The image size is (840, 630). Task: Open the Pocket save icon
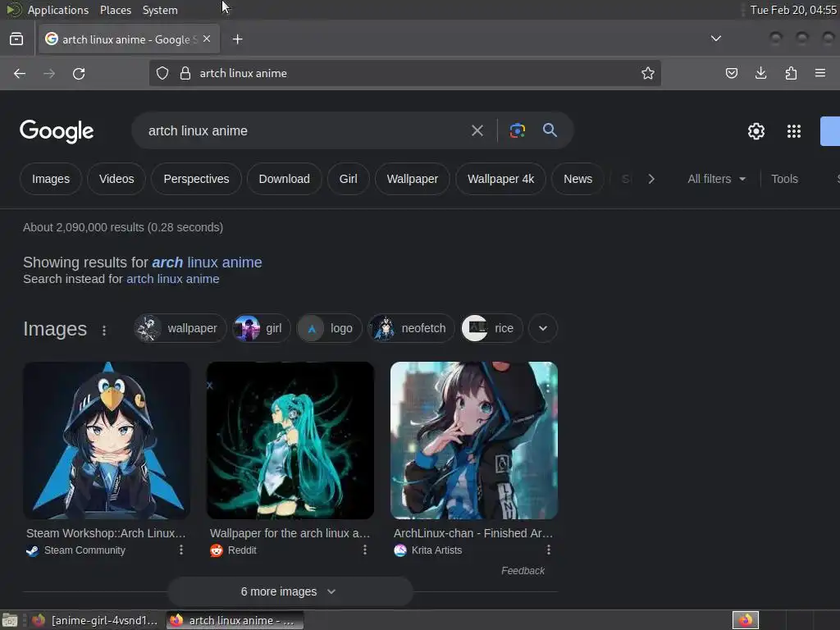point(731,73)
